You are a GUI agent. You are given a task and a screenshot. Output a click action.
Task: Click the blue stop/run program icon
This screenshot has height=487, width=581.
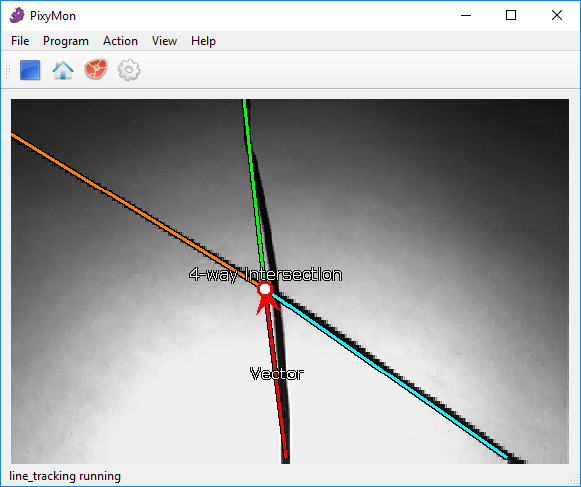[30, 70]
